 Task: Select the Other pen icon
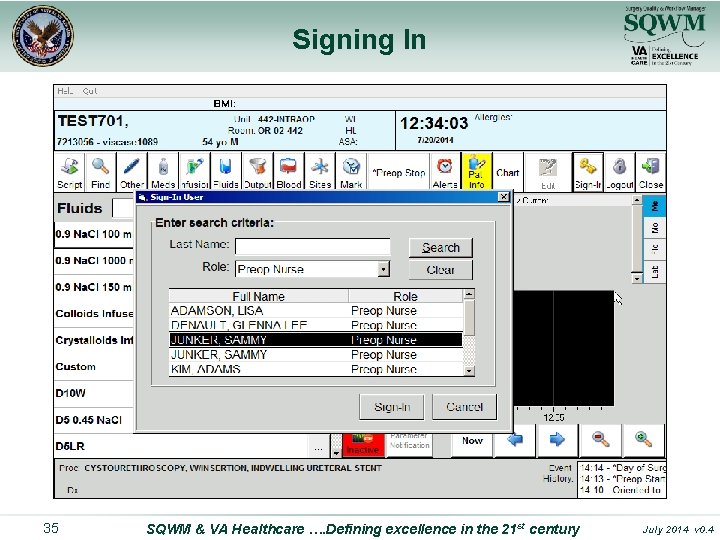click(x=132, y=172)
